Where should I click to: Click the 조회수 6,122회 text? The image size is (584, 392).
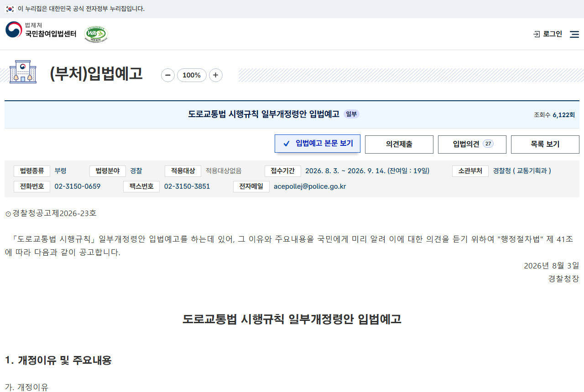[x=554, y=115]
